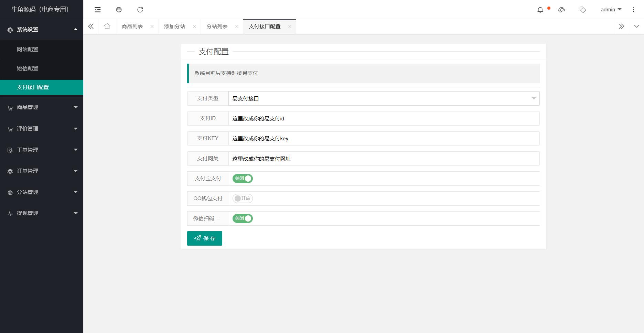Click the tag icon in top bar
The width and height of the screenshot is (644, 333).
582,10
